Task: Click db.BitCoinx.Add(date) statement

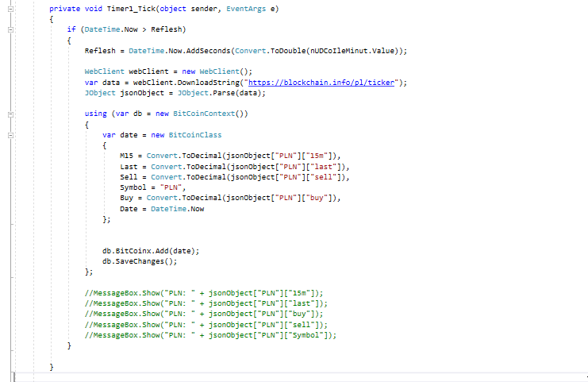Action: click(x=151, y=251)
